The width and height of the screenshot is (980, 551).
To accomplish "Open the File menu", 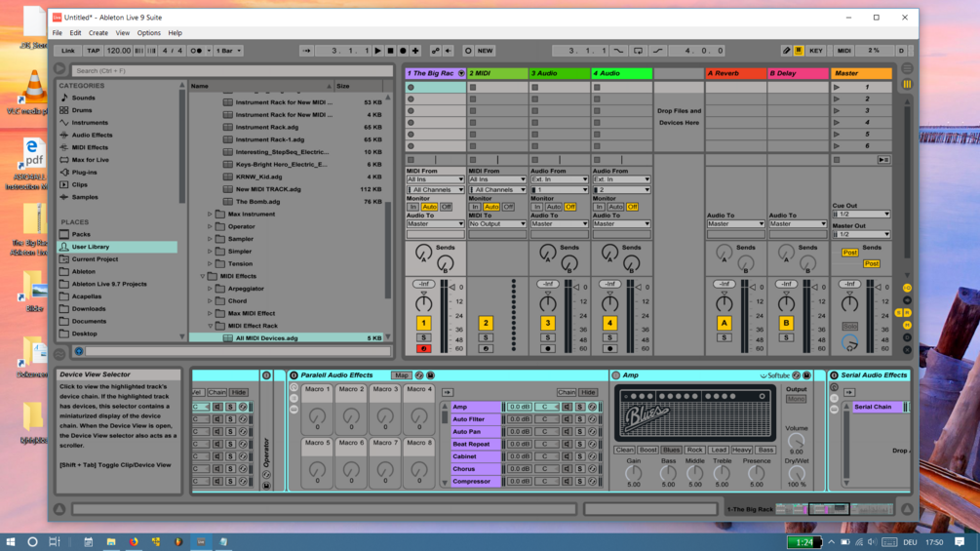I will tap(57, 32).
